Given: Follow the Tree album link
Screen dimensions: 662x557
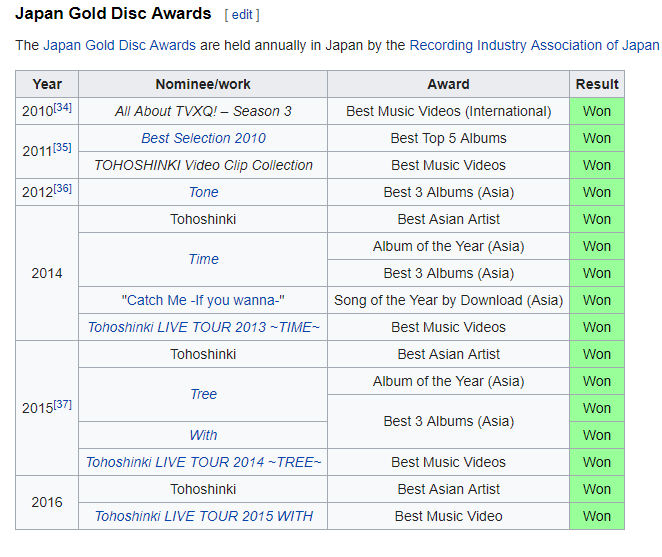Looking at the screenshot, I should [x=203, y=394].
